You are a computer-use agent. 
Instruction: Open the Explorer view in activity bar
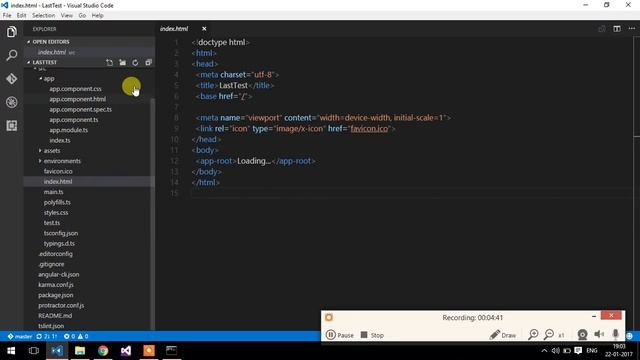pyautogui.click(x=11, y=32)
